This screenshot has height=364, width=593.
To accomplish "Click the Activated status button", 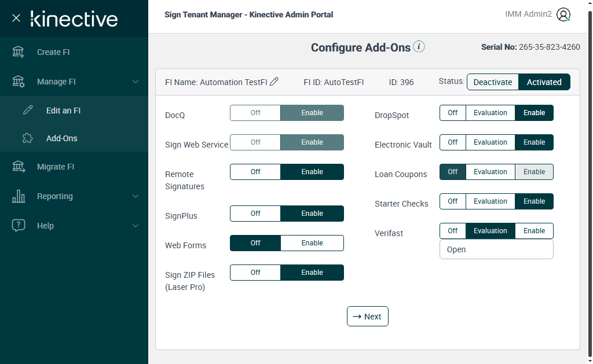I will click(x=544, y=82).
